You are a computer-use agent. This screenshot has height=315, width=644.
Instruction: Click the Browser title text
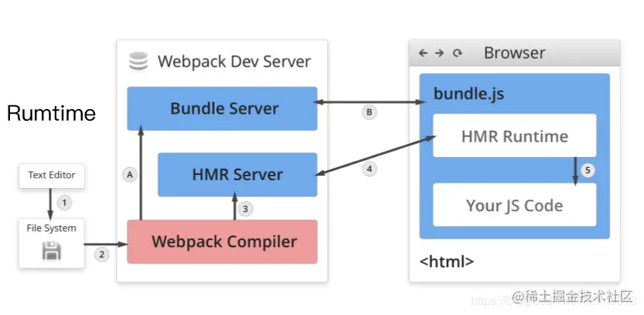(515, 53)
